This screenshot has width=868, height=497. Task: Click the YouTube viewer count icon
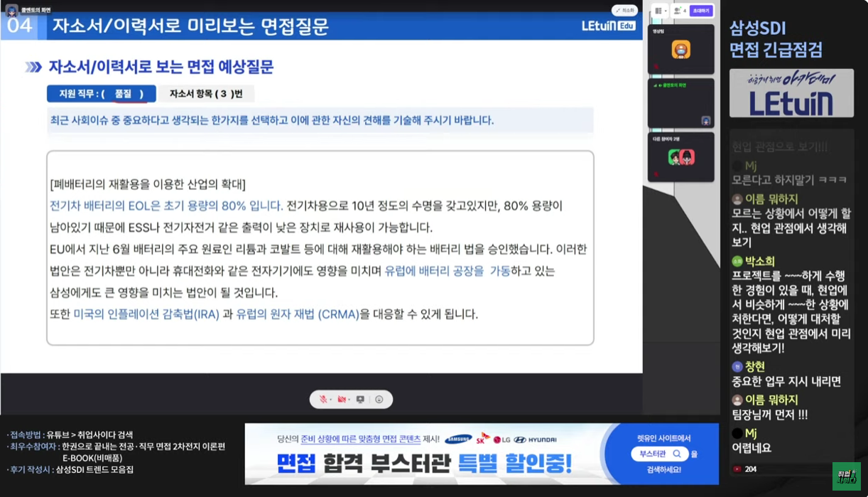[737, 469]
